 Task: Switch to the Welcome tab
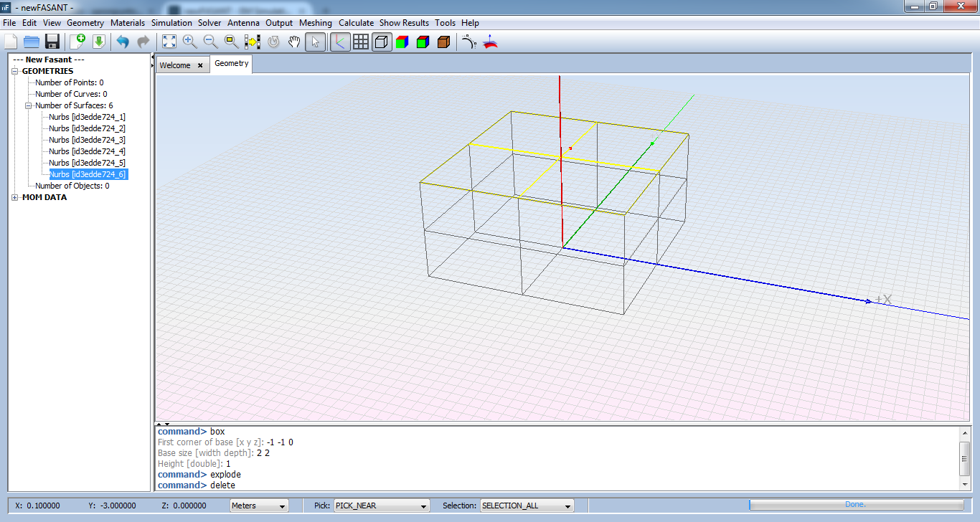175,65
